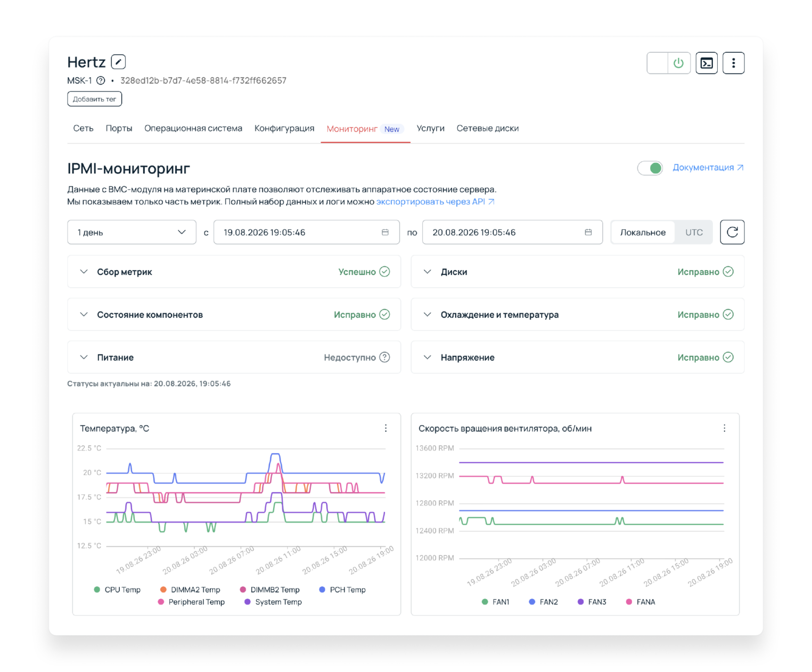Expand Состояние компонентов section
Screen dimensions: 812x672
[84, 314]
